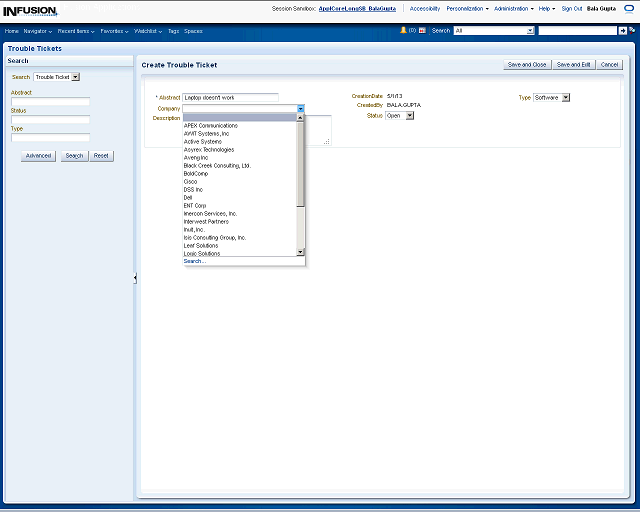Click the list scroll-down arrow
This screenshot has height=512, width=640.
[300, 252]
